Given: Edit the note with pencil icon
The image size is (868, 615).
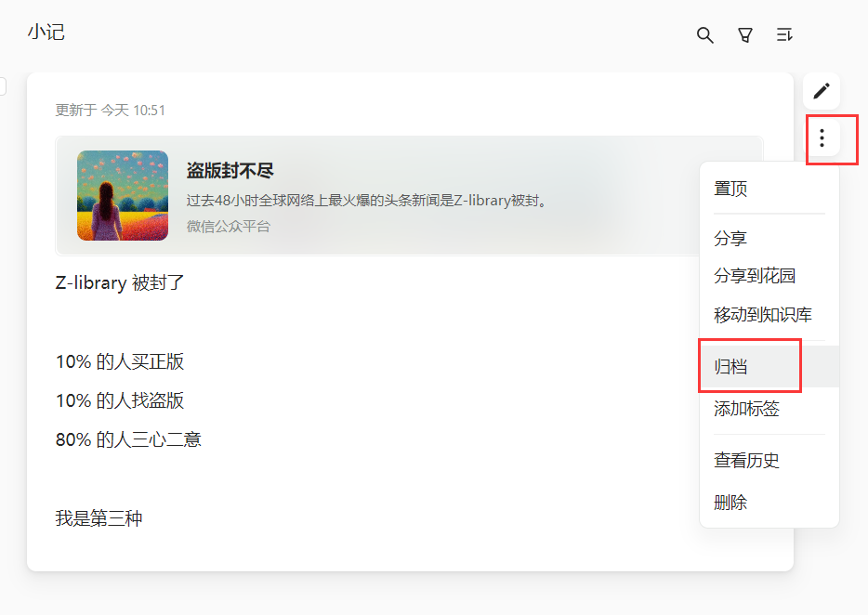Looking at the screenshot, I should [x=822, y=90].
